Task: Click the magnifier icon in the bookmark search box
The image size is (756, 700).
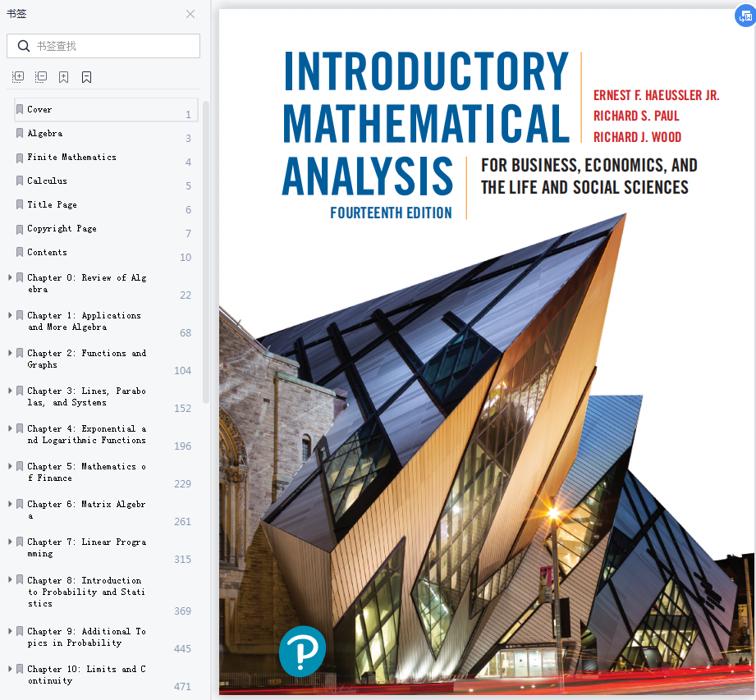Action: click(24, 46)
